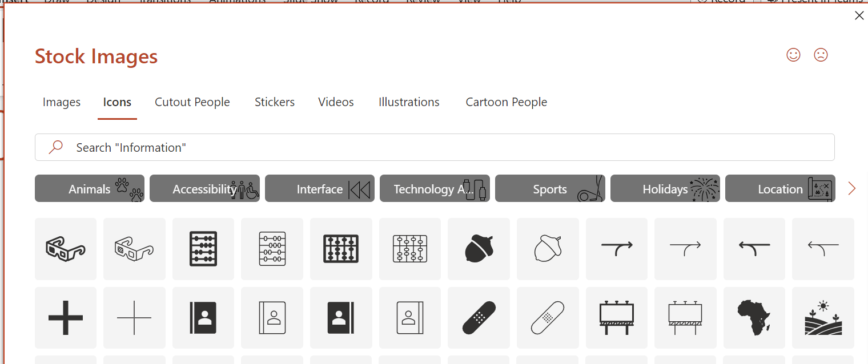Choose the bold left-curving arrow icon

coord(754,249)
